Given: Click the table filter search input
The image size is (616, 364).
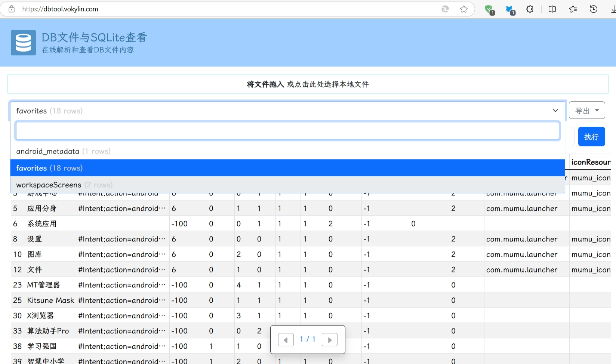Looking at the screenshot, I should 287,130.
